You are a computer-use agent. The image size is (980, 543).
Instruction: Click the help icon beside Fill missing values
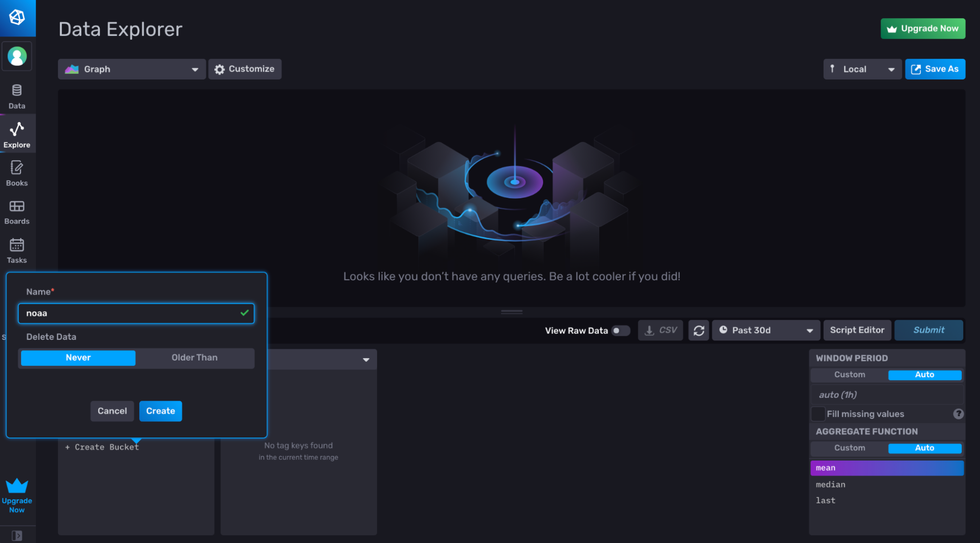[958, 414]
